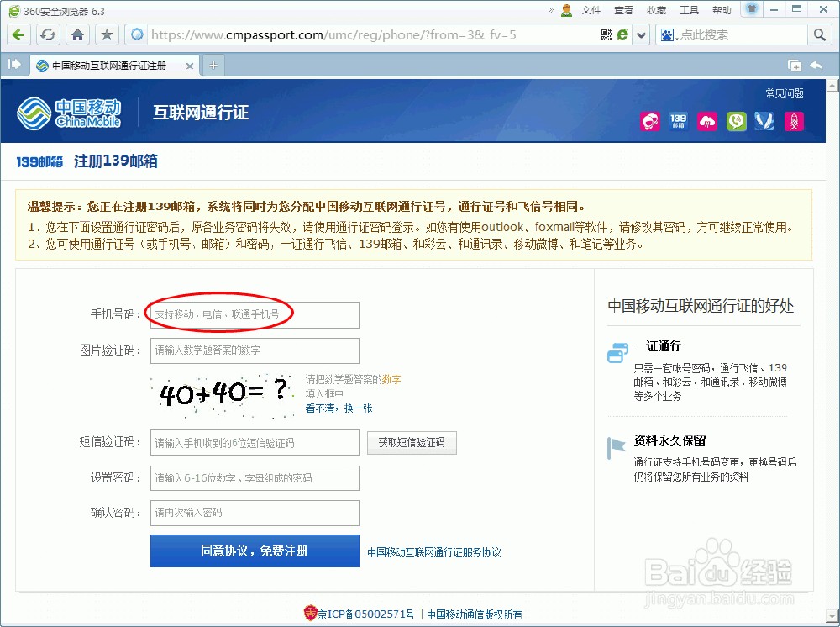Click the 139 mailbox service icon
Viewport: 840px width, 627px height.
coord(678,121)
